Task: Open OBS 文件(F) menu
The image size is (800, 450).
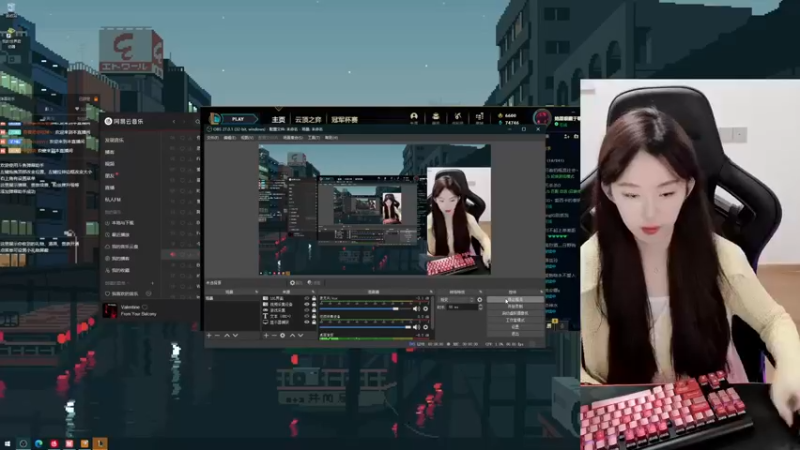Action: (213, 138)
